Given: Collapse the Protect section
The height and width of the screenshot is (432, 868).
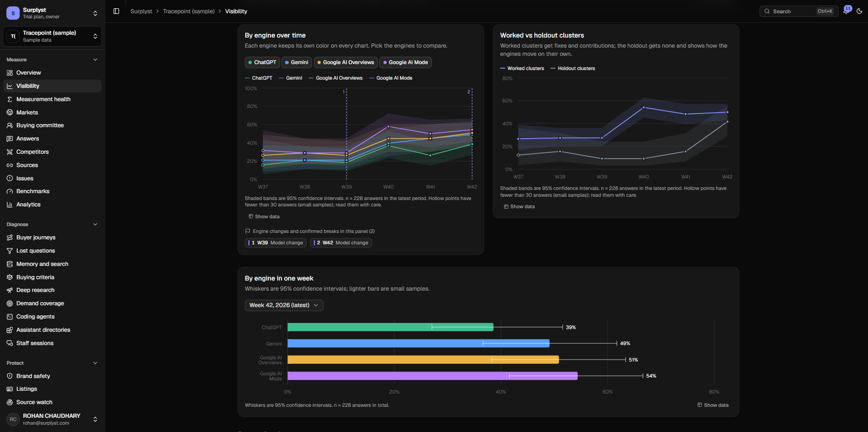Looking at the screenshot, I should [52, 363].
